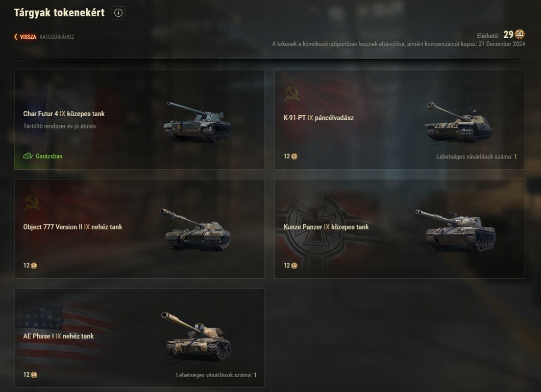
Task: Go back via VISSZA link
Action: point(28,37)
